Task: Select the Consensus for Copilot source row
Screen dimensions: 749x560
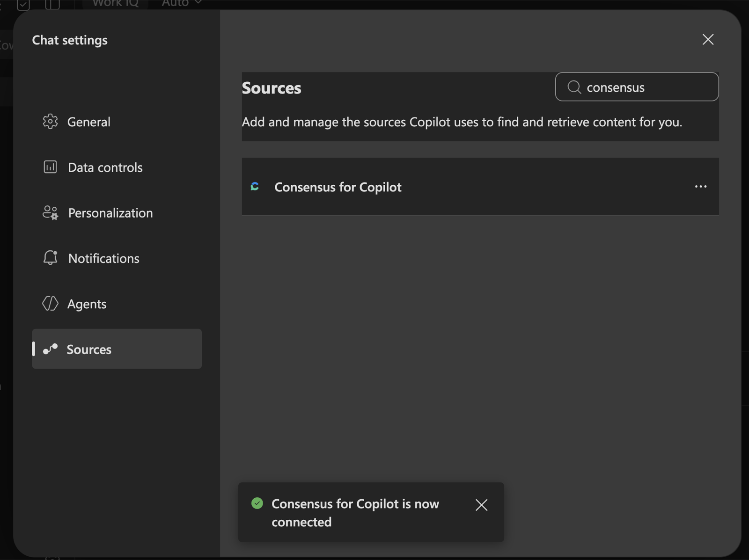Action: pos(480,187)
